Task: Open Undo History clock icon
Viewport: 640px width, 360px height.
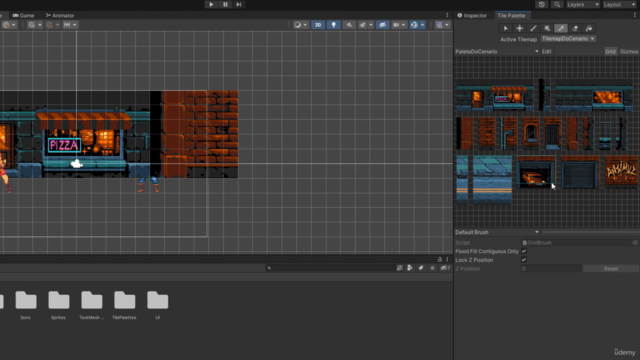Action: pos(542,4)
